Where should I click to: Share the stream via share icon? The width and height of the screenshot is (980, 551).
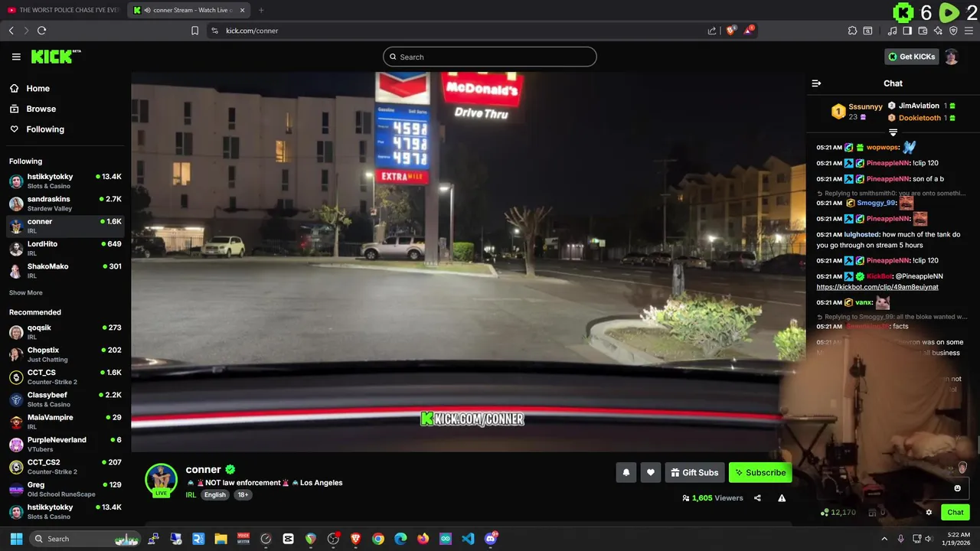[x=757, y=498]
